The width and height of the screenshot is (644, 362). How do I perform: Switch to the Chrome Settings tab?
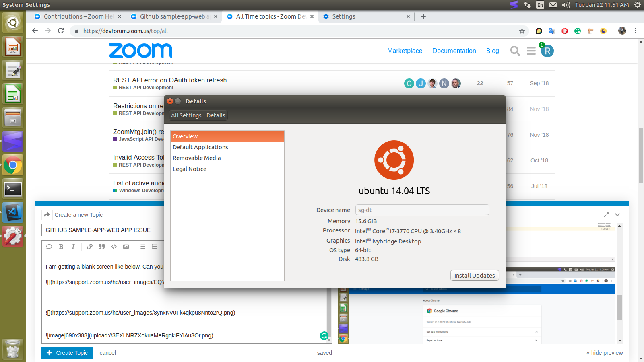[x=366, y=16]
